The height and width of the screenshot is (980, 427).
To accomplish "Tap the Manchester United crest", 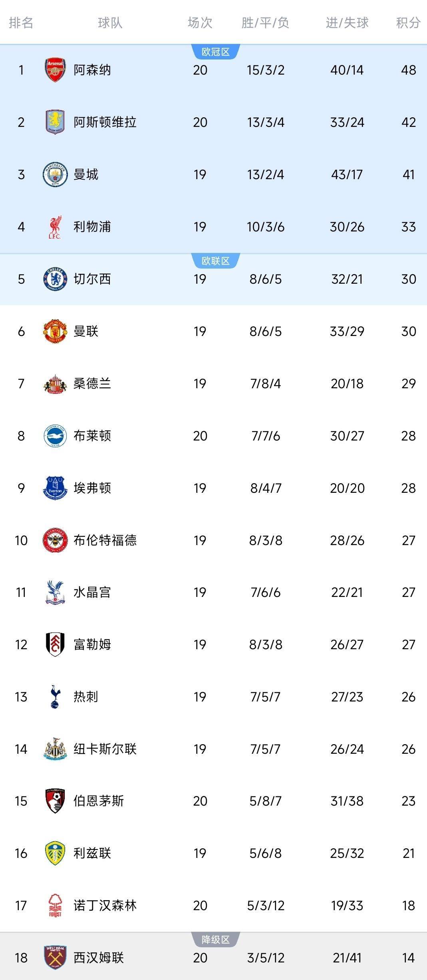I will (x=55, y=331).
